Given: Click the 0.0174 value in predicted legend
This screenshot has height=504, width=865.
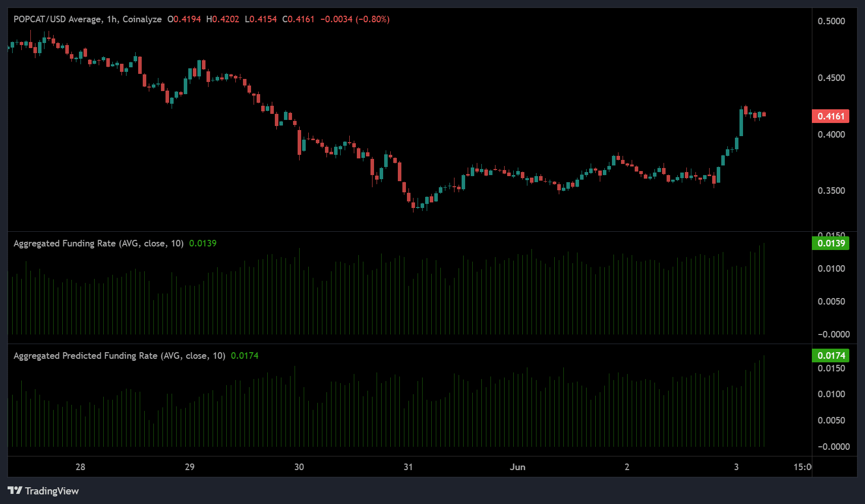Looking at the screenshot, I should [x=244, y=356].
